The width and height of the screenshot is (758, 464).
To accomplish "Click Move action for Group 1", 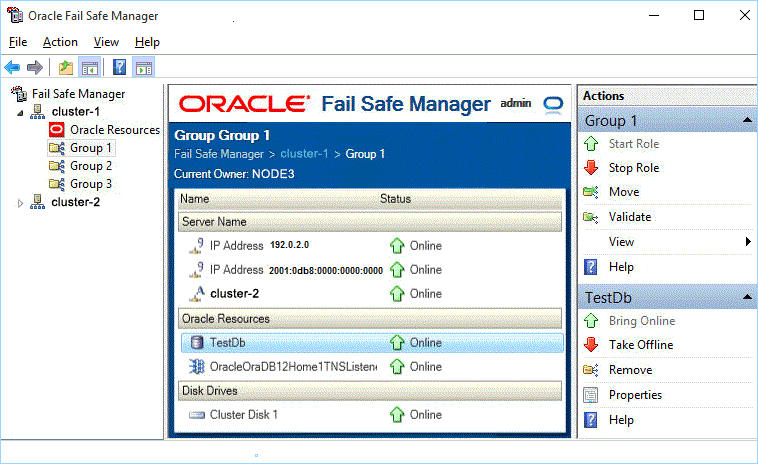I will click(x=624, y=192).
